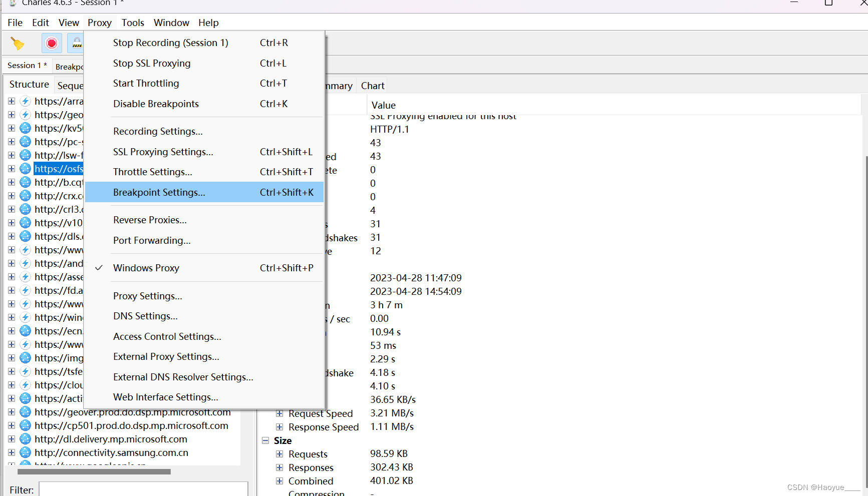Click globe icon beside http://dl.delivery.mp.microsoft.com

(x=25, y=439)
